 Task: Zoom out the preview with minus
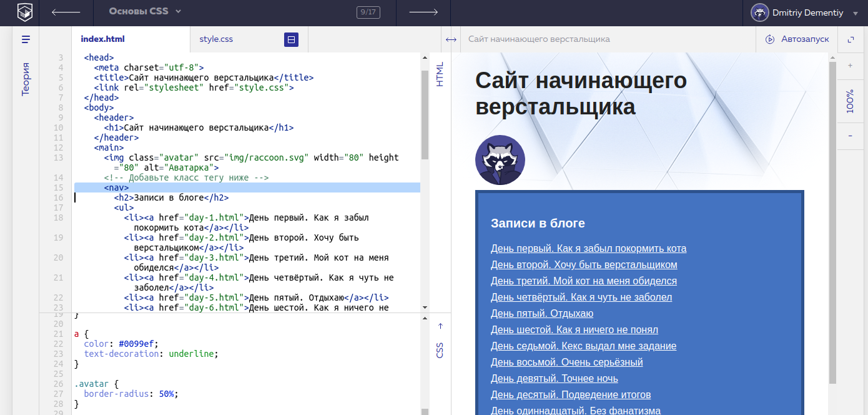click(x=850, y=136)
